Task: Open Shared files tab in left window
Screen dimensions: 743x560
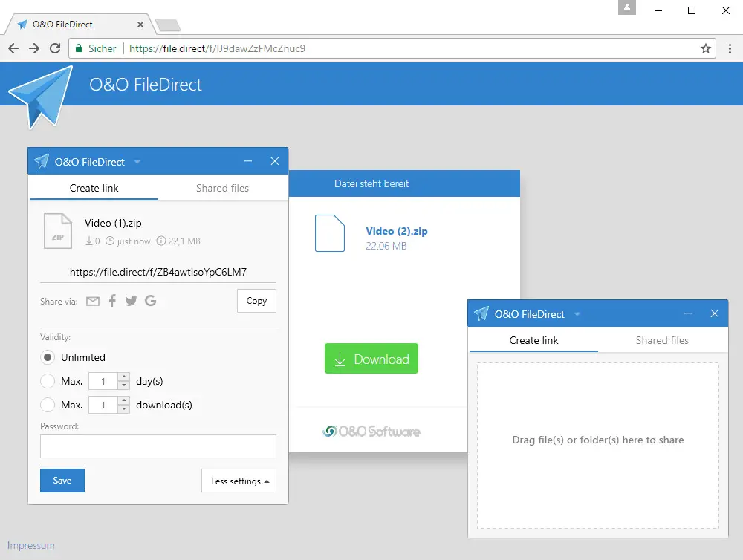Action: point(222,188)
